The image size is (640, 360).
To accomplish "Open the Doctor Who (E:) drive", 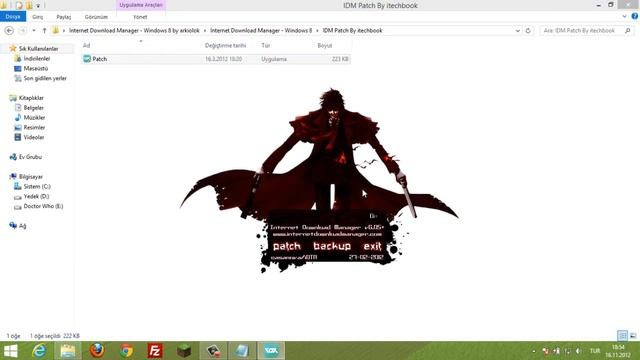I will pos(43,206).
